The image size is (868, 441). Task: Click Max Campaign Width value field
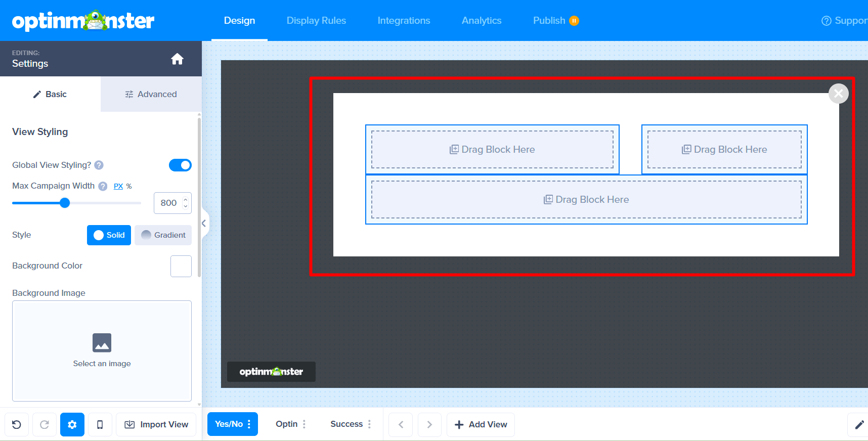(168, 203)
